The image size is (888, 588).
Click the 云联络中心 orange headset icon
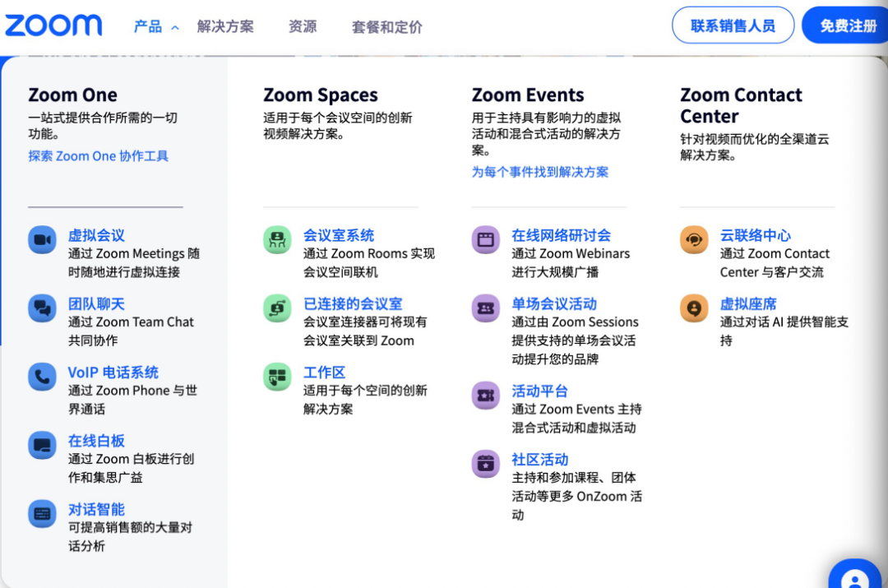pyautogui.click(x=694, y=240)
